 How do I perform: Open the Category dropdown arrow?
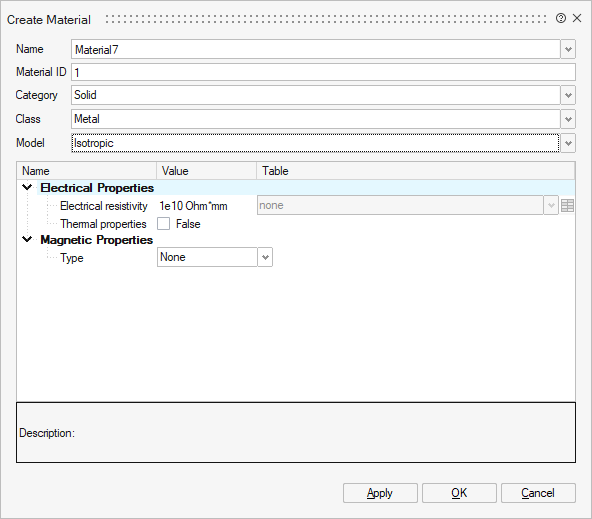pos(568,95)
